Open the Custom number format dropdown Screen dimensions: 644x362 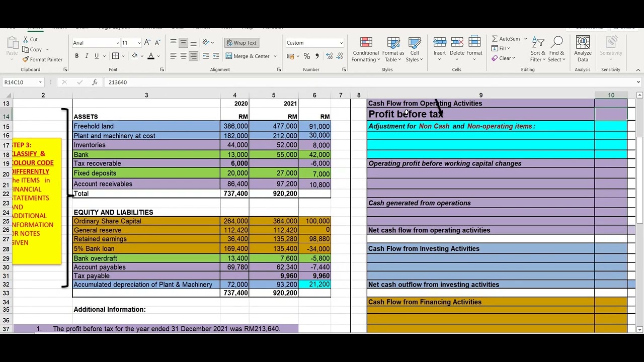(x=341, y=43)
